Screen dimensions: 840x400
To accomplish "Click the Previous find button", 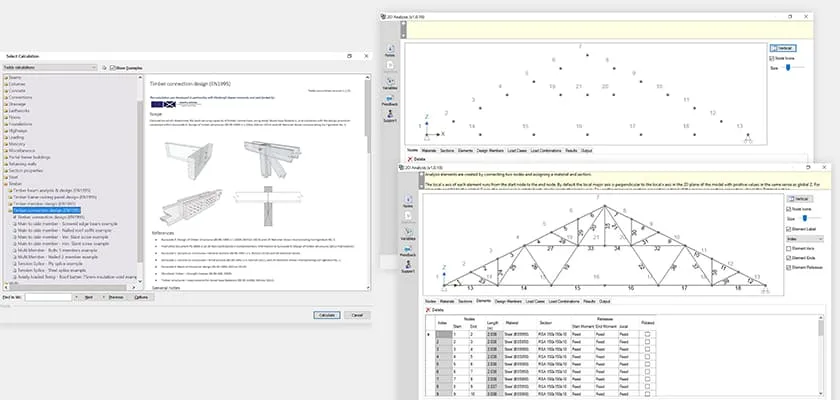I will (116, 297).
